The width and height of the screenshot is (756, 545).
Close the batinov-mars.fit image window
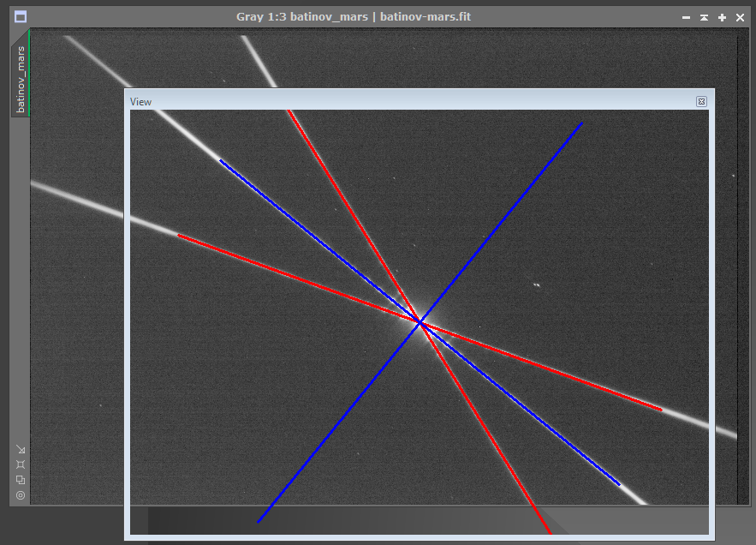pyautogui.click(x=740, y=17)
